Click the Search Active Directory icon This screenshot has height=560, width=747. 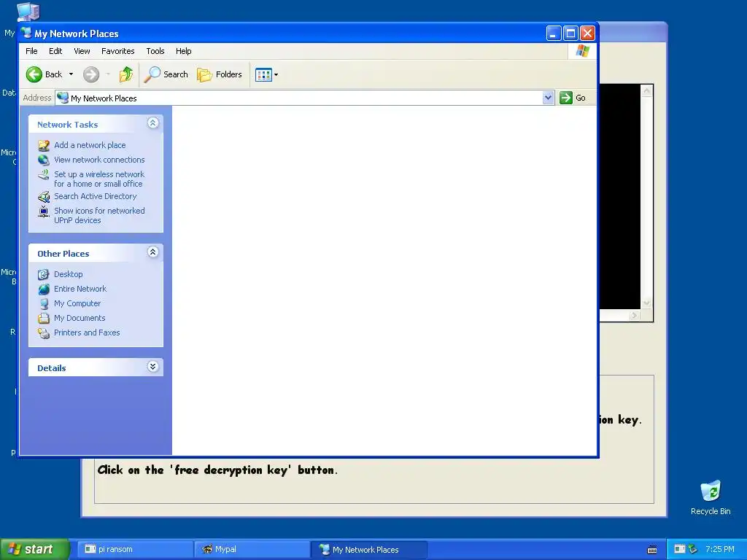[x=44, y=197]
